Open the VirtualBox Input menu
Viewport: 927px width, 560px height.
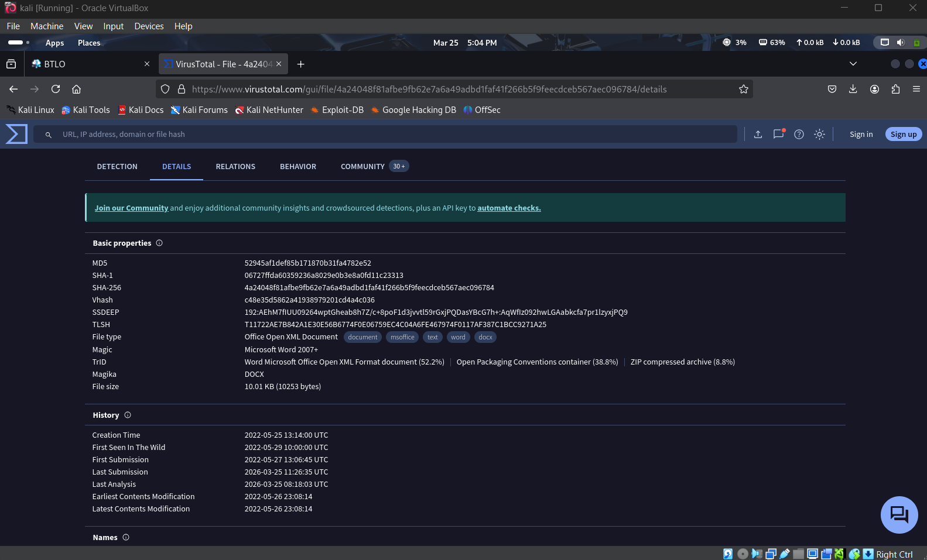113,26
